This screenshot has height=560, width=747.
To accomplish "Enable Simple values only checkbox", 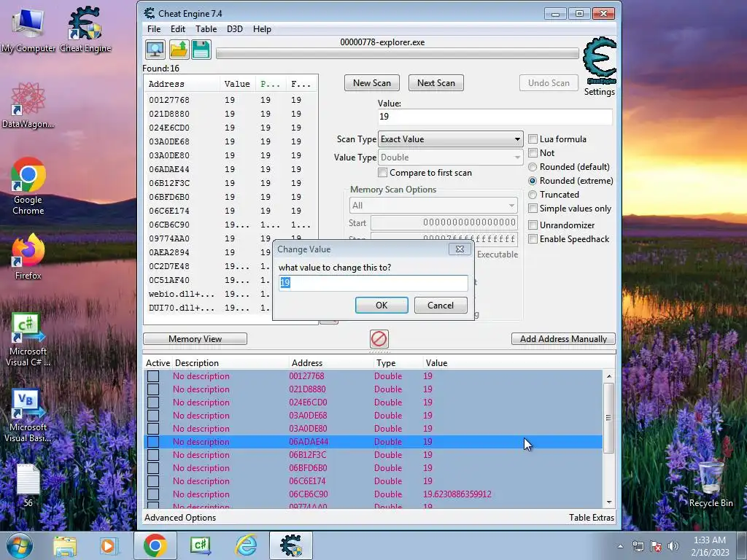I will [533, 209].
